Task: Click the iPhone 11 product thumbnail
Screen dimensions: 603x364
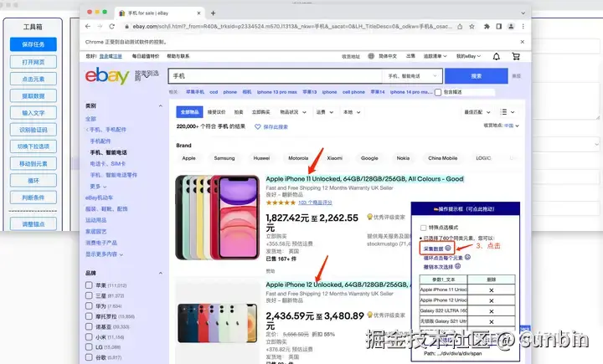Action: pos(218,218)
